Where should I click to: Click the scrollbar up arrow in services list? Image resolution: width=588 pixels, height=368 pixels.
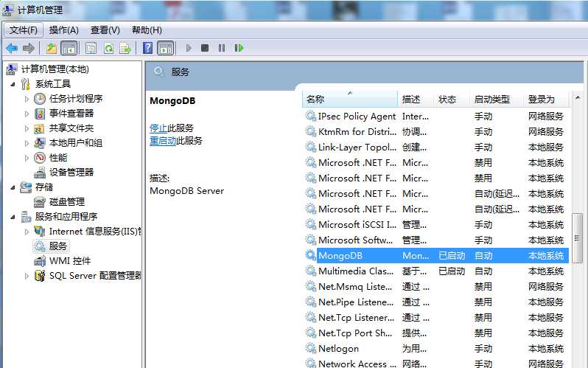577,98
